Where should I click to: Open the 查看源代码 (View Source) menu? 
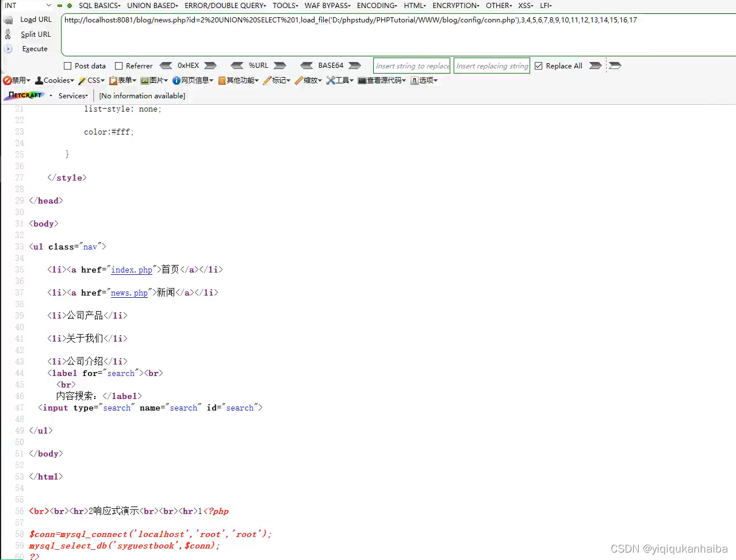click(x=382, y=80)
